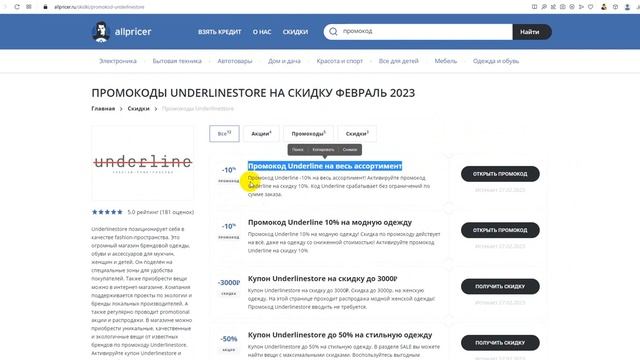
Task: Open Купон Underlinestore до 50% на стильную одежду
Action: [340, 335]
